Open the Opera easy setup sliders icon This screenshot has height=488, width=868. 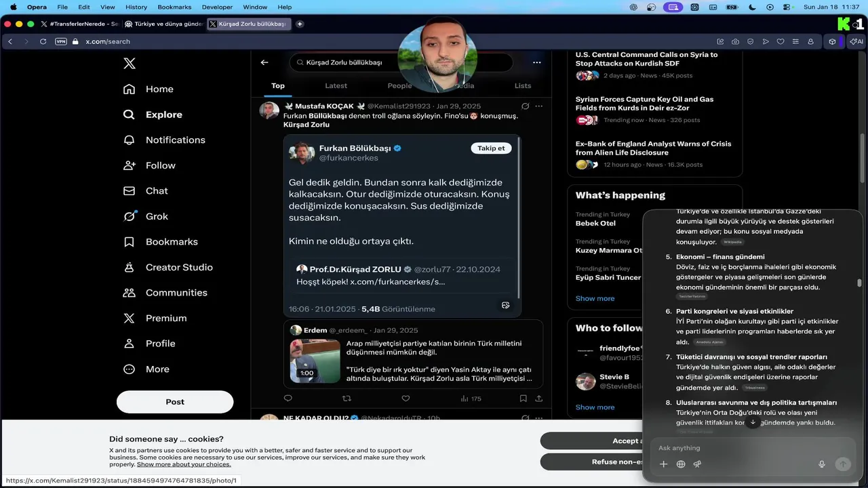pyautogui.click(x=795, y=41)
